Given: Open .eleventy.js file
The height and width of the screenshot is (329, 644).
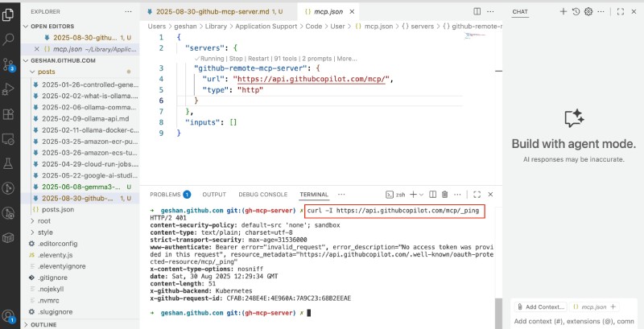Looking at the screenshot, I should pos(55,255).
